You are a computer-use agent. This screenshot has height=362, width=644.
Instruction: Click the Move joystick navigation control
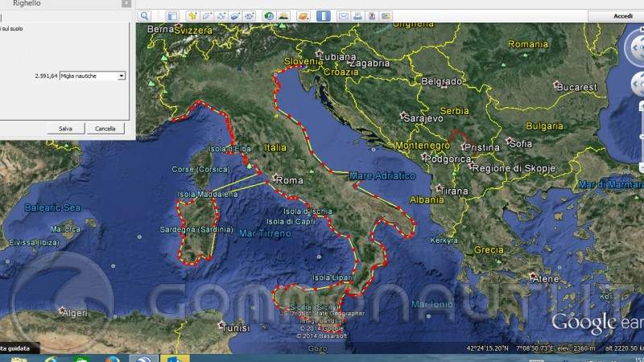tap(636, 84)
